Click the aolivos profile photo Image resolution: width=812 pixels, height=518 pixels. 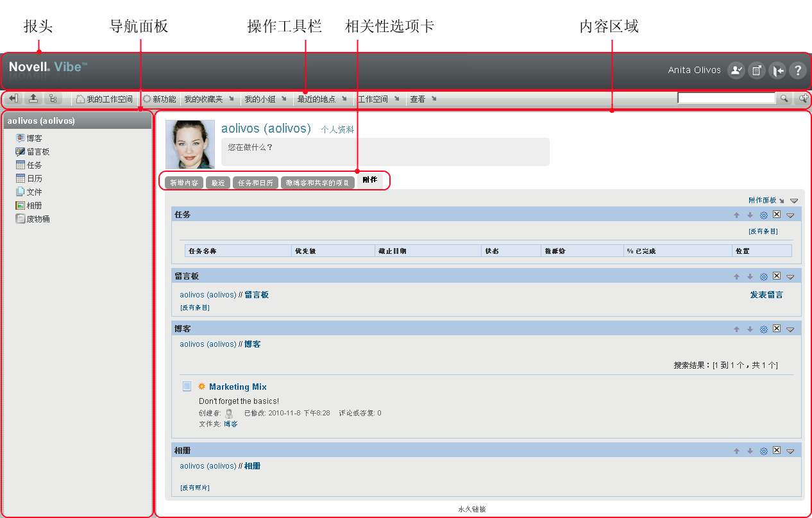(190, 144)
